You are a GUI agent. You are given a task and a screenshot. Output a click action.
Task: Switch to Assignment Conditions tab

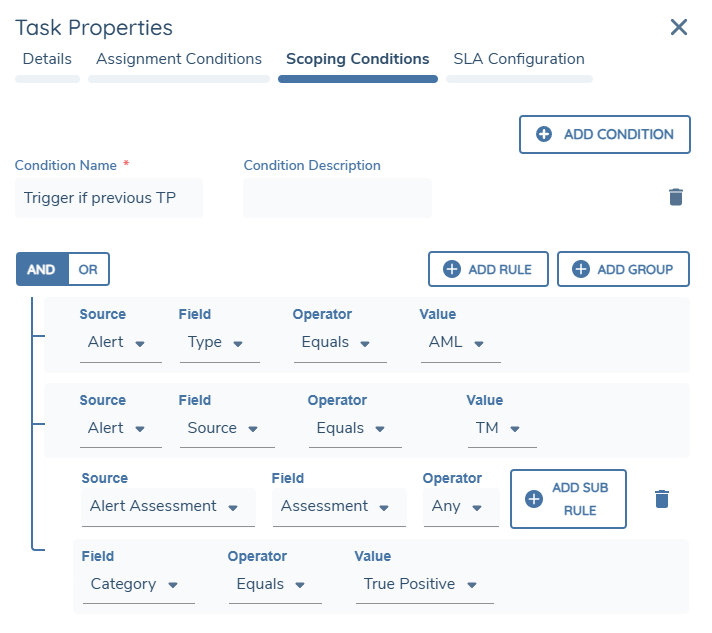pyautogui.click(x=179, y=59)
